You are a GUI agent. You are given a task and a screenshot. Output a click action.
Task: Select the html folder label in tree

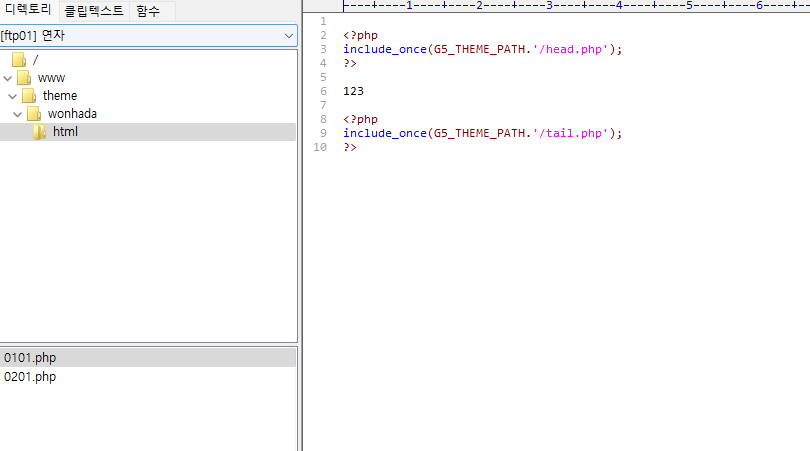(x=65, y=132)
